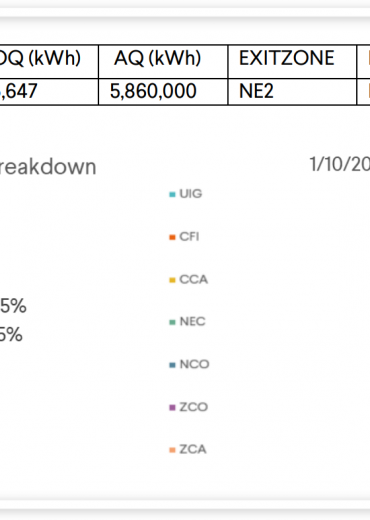Click the 1/10 date label

[340, 164]
